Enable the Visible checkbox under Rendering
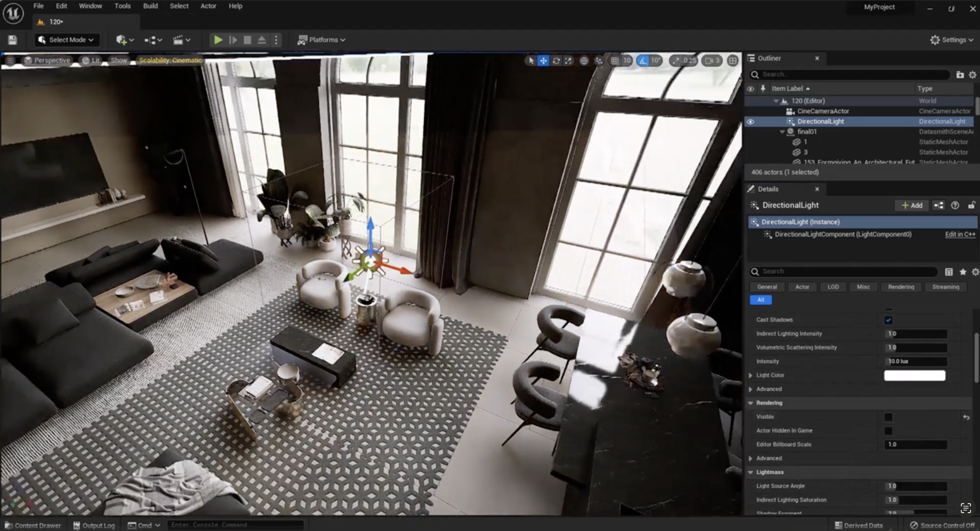Screen dimensions: 980x531 pos(888,417)
